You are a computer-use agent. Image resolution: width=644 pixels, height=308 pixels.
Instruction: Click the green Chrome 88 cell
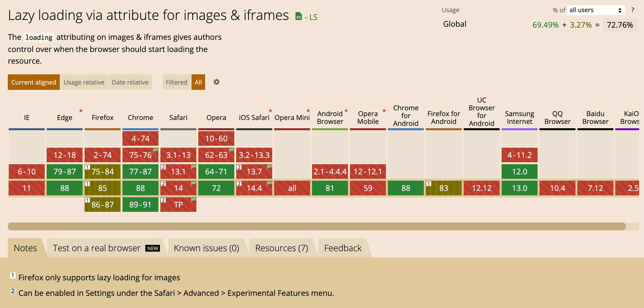coord(140,188)
